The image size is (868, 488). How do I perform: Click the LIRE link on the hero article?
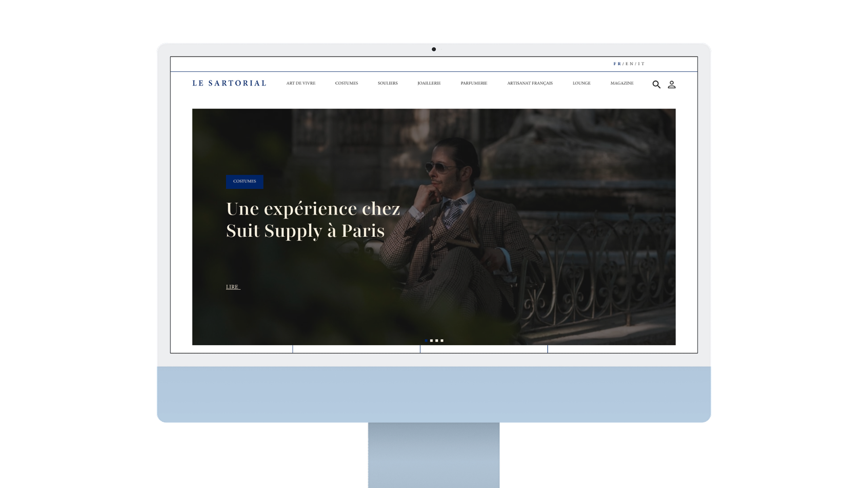233,286
